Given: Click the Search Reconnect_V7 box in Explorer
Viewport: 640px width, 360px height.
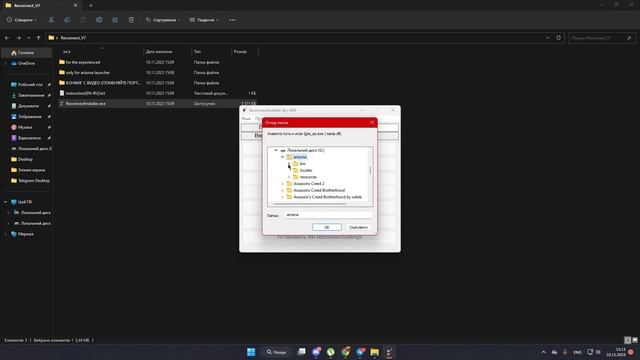Looking at the screenshot, I should (x=601, y=38).
